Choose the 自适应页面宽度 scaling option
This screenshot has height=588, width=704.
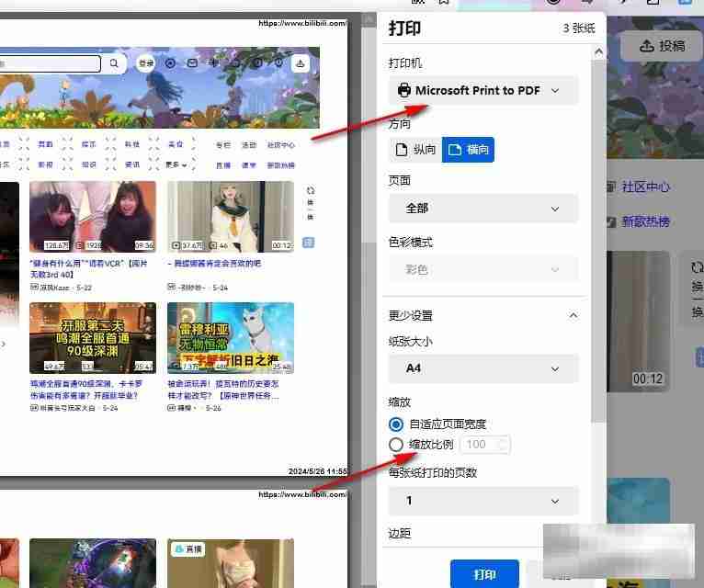[x=396, y=424]
